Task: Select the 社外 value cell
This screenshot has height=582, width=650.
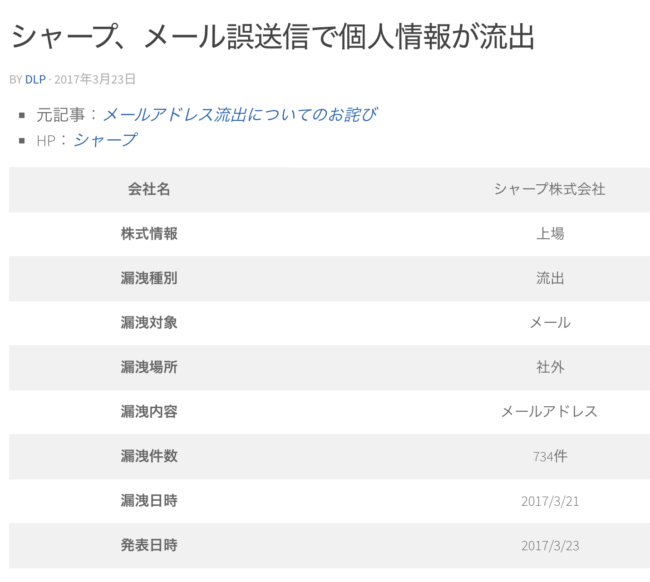Action: pos(550,367)
